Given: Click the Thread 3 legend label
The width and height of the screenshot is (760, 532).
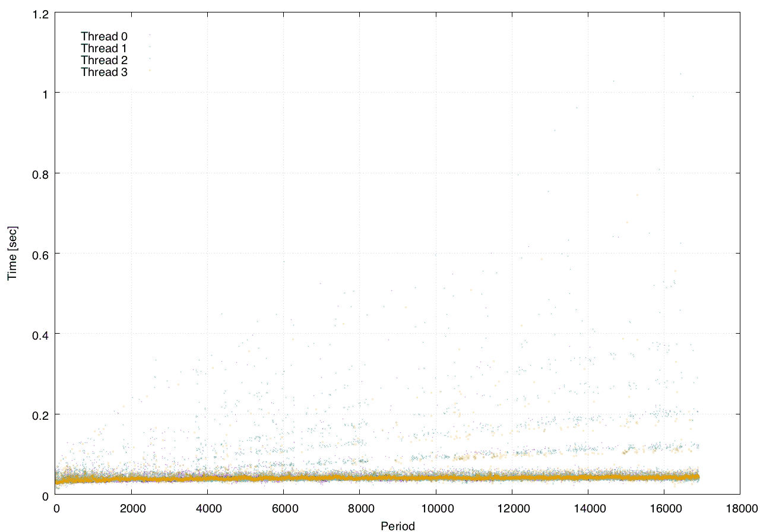Looking at the screenshot, I should [x=104, y=72].
